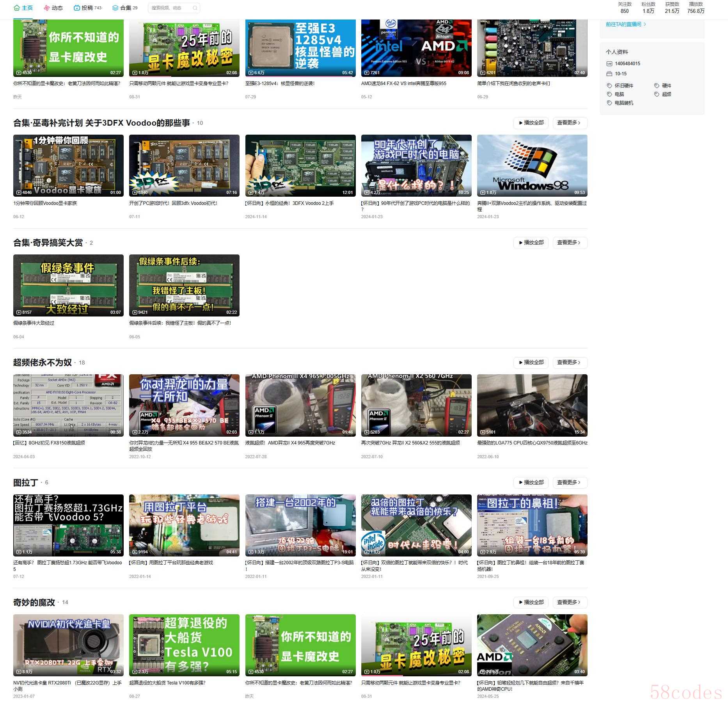Click the 主页 home icon

[x=16, y=8]
